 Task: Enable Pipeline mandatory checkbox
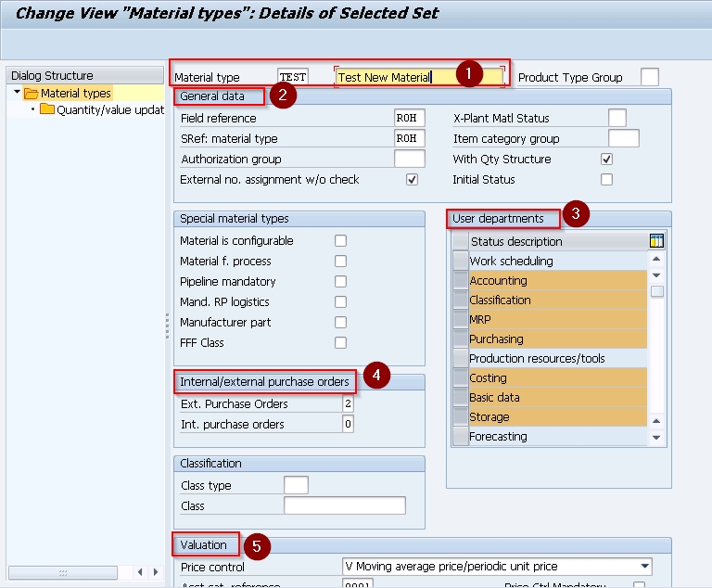[x=340, y=282]
